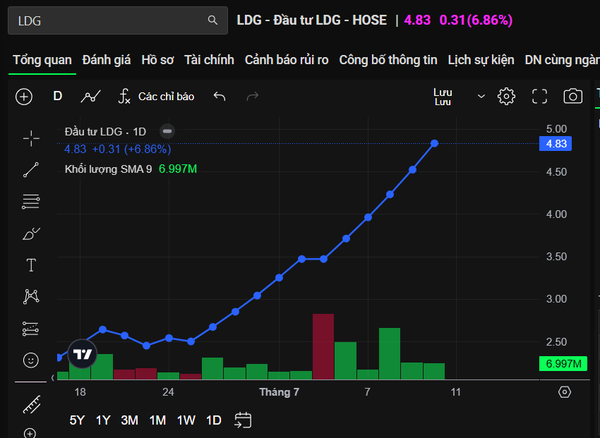Switch to the Tài chính tab
Viewport: 600px width, 438px height.
(x=209, y=60)
